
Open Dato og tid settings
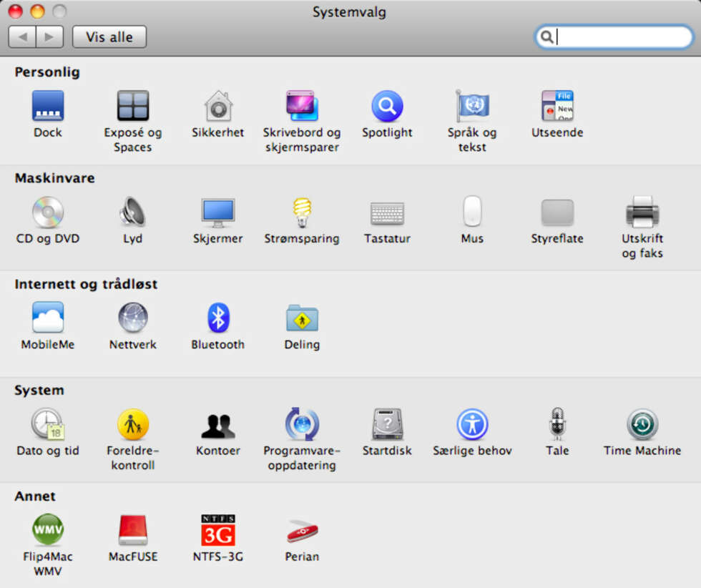48,423
